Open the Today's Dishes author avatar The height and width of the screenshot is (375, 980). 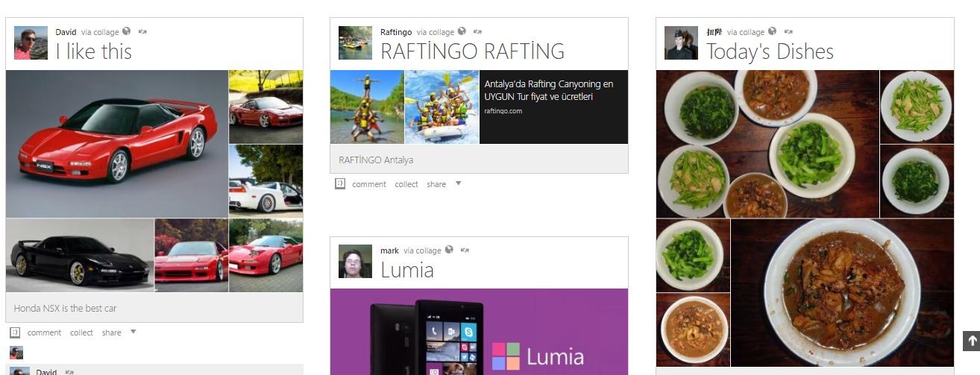click(681, 43)
